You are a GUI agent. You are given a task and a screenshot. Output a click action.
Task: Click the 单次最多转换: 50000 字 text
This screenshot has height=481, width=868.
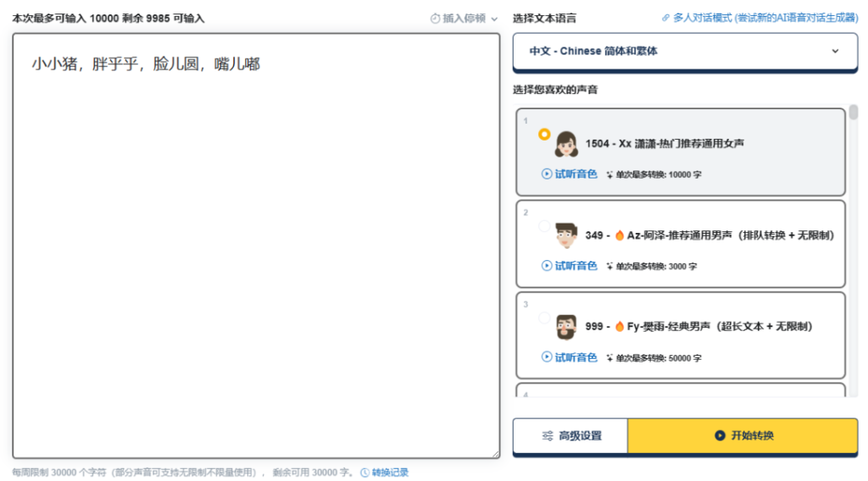point(658,358)
